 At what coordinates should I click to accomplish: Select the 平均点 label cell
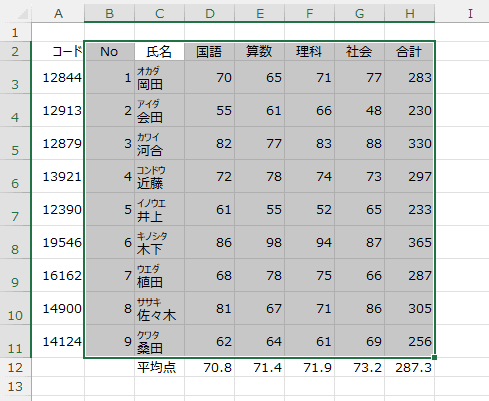[159, 367]
